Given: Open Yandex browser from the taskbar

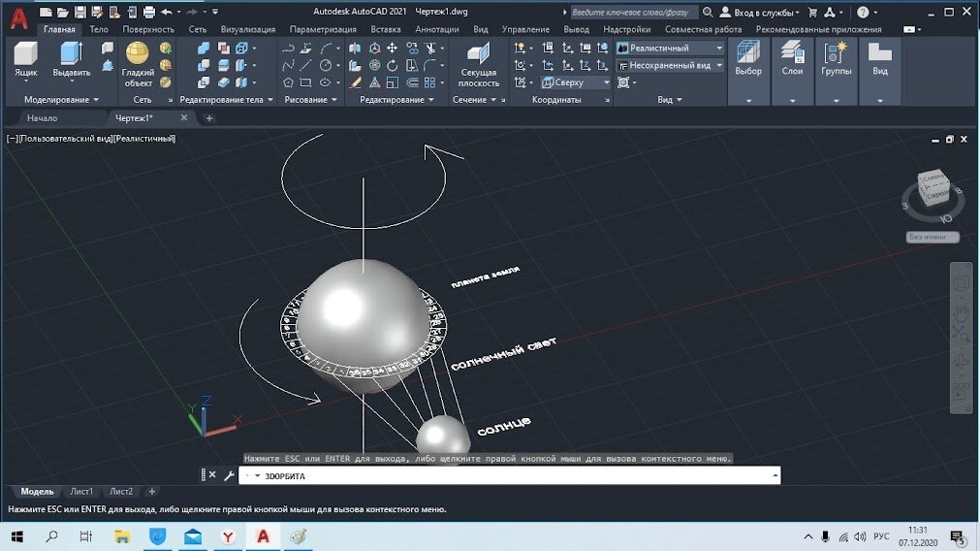Looking at the screenshot, I should pyautogui.click(x=228, y=536).
